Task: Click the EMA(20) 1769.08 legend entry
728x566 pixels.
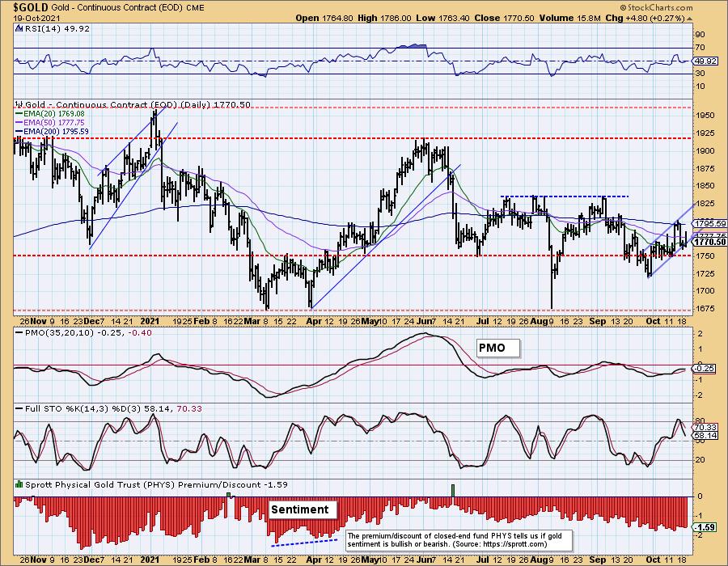Action: click(50, 114)
